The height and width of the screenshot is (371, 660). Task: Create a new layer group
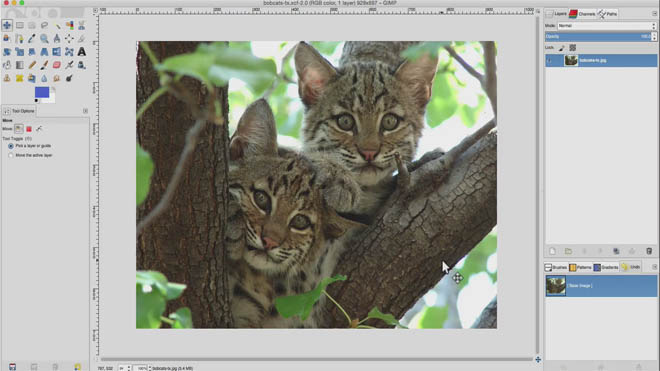[x=568, y=251]
